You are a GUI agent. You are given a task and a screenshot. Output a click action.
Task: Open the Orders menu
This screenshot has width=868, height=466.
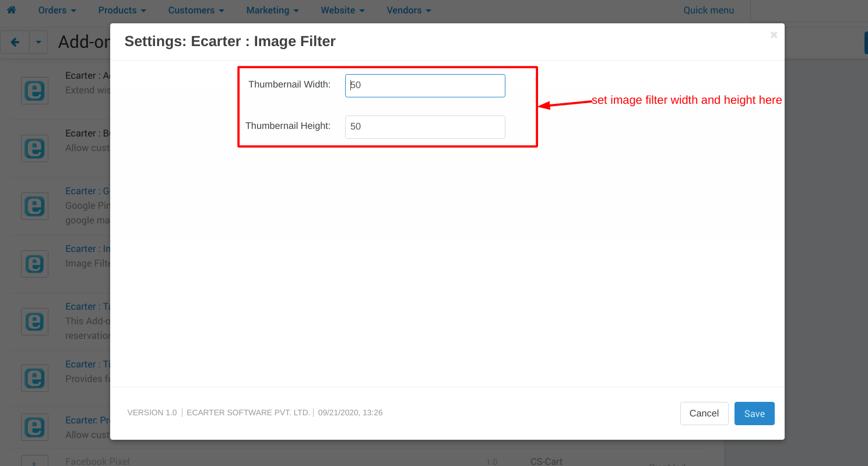coord(57,10)
